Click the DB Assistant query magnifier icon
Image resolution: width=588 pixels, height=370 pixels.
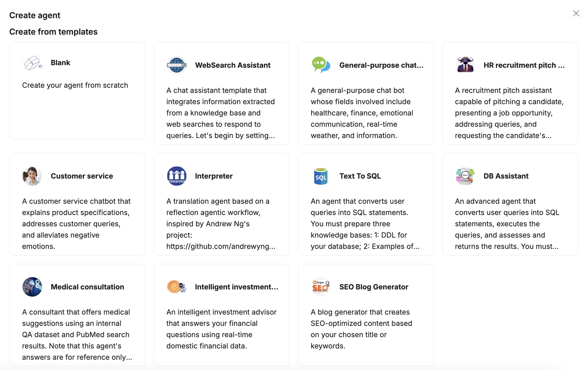coord(465,176)
